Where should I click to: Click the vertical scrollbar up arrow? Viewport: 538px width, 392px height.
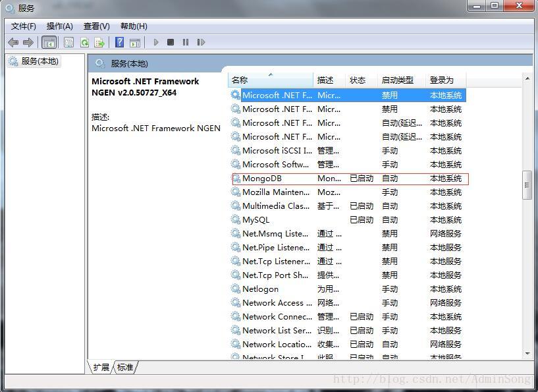pos(527,78)
